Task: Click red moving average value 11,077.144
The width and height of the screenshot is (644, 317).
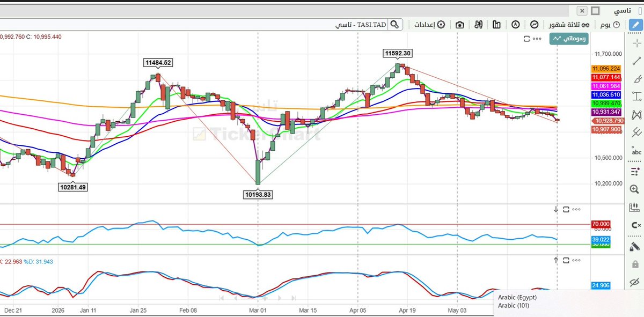Action: tap(606, 77)
